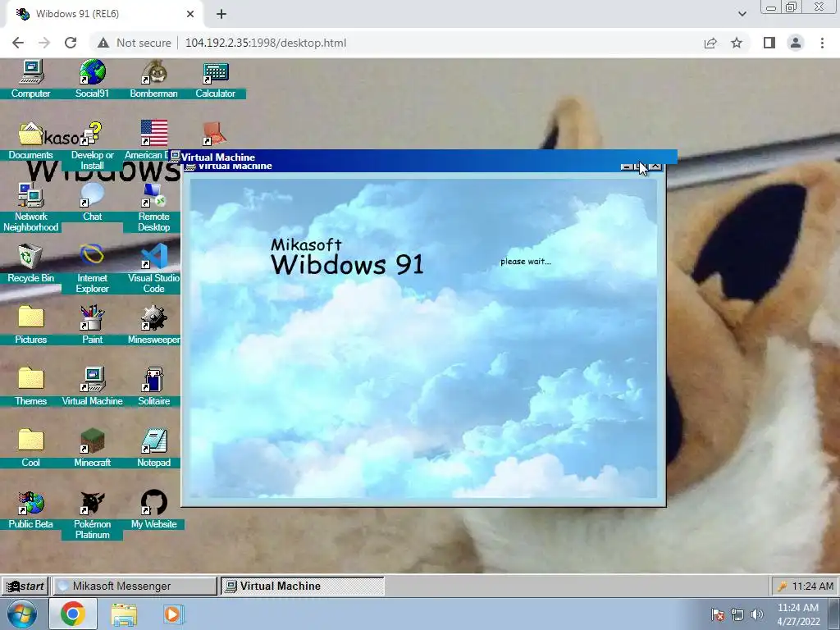Open the Pictures folder
Image resolution: width=840 pixels, height=630 pixels.
click(30, 325)
